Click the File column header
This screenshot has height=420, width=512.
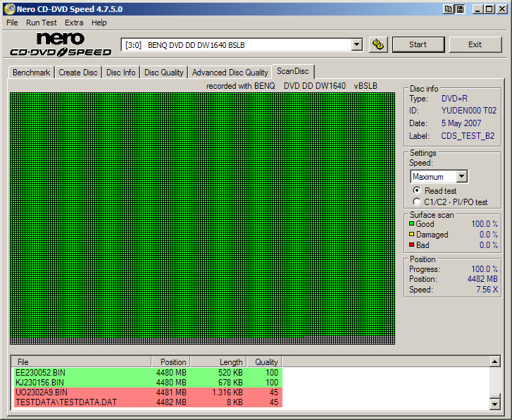81,362
